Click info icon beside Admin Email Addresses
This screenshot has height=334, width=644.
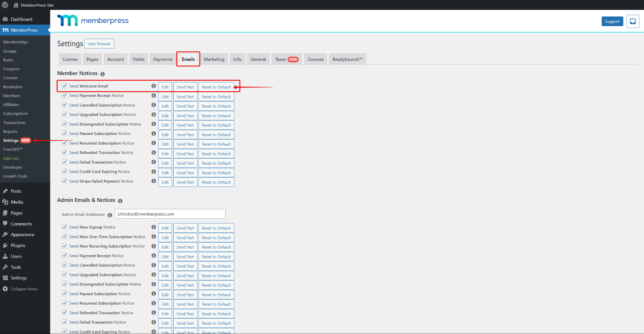pyautogui.click(x=110, y=215)
